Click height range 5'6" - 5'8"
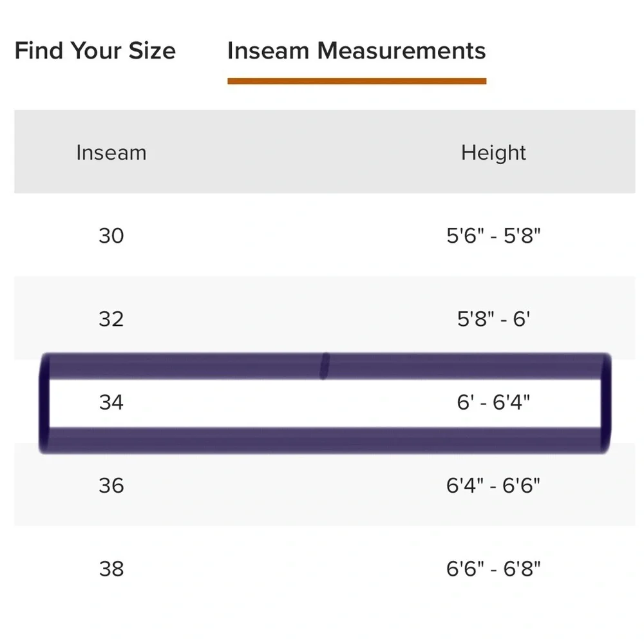This screenshot has width=644, height=644. pos(493,236)
